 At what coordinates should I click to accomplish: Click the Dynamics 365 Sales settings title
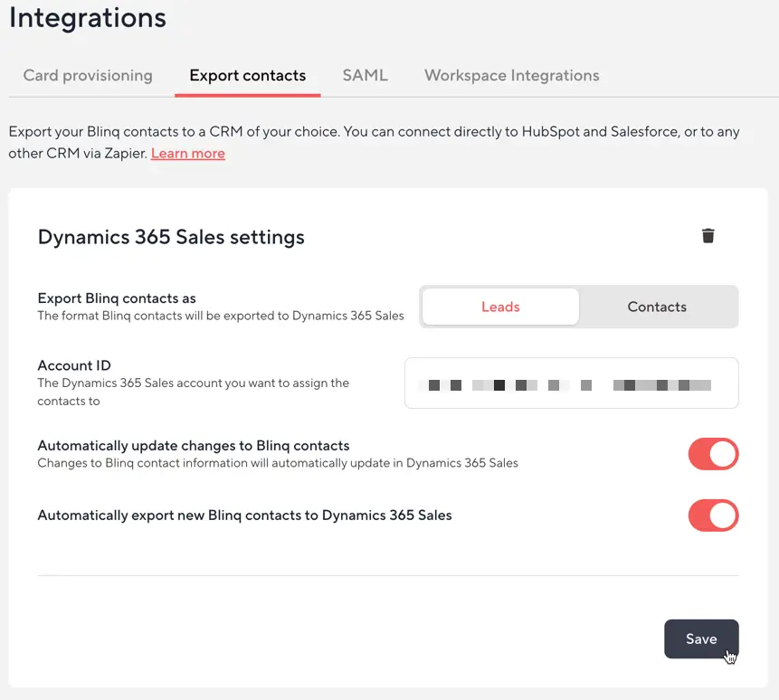coord(171,237)
